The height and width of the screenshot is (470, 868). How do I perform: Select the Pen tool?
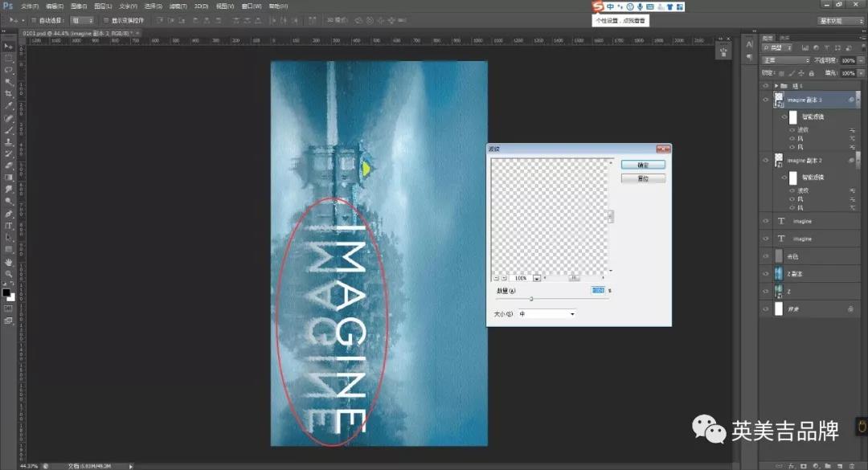click(x=8, y=214)
